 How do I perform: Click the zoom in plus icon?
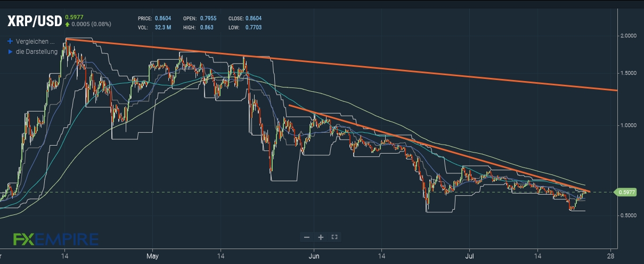(x=321, y=237)
